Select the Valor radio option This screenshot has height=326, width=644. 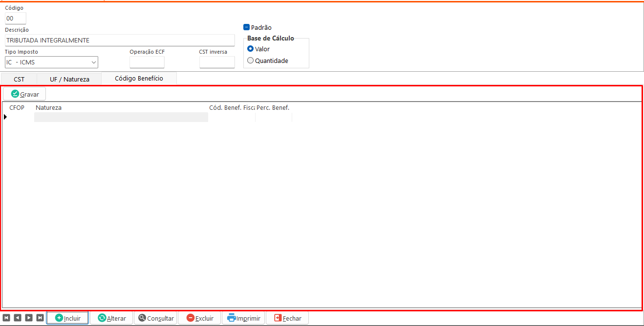tap(251, 49)
